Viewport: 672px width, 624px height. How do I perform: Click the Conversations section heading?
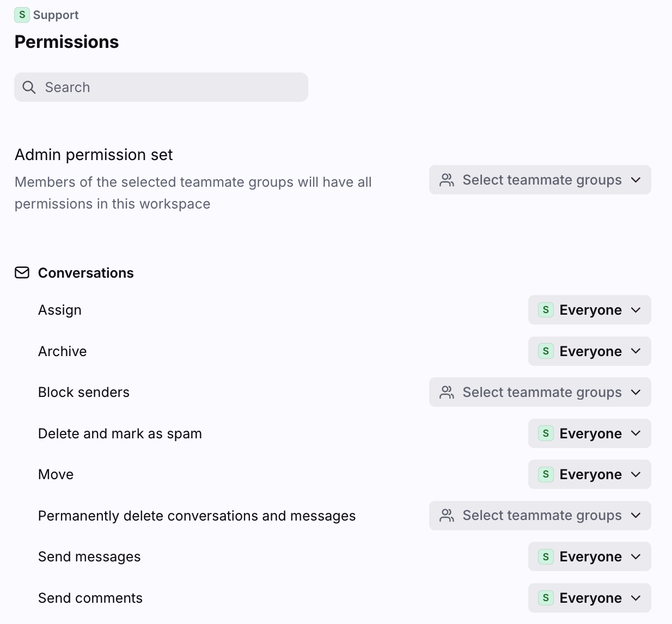click(85, 273)
